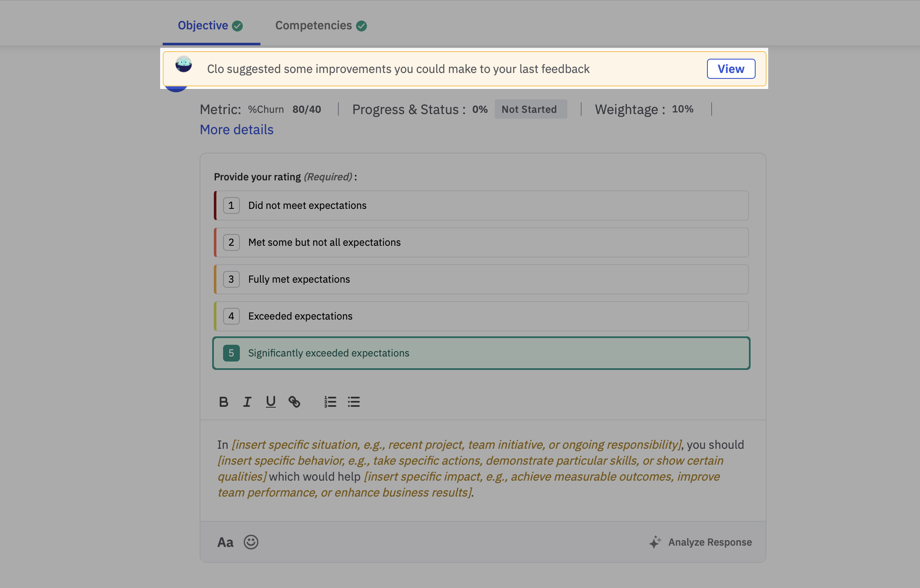The image size is (920, 588).
Task: Click Analyze Response button
Action: pyautogui.click(x=701, y=542)
